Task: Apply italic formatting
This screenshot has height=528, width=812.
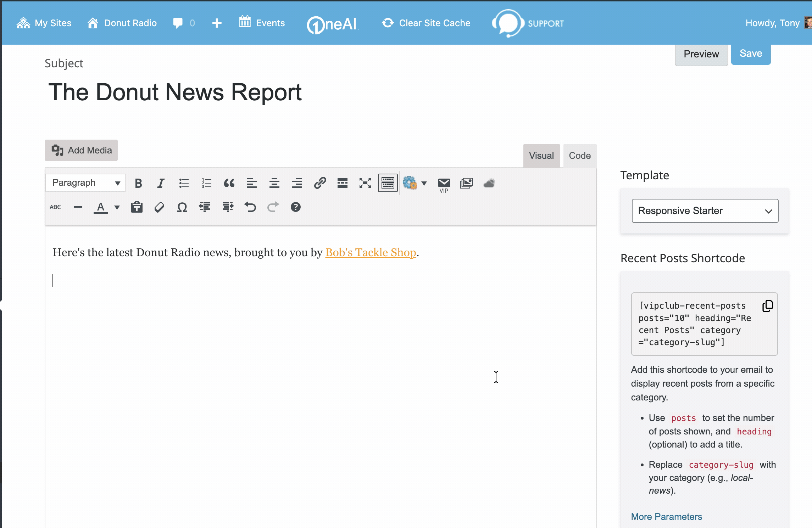Action: 161,183
